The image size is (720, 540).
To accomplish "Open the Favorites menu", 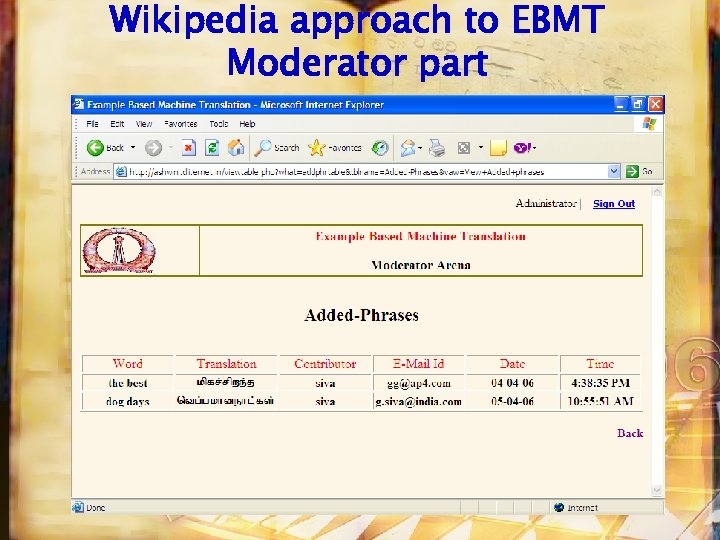I will (180, 124).
